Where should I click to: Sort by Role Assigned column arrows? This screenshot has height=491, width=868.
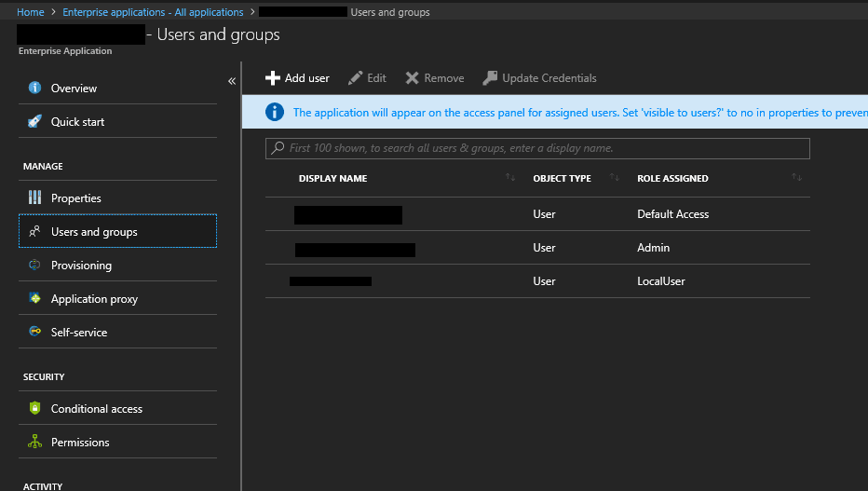pyautogui.click(x=796, y=178)
